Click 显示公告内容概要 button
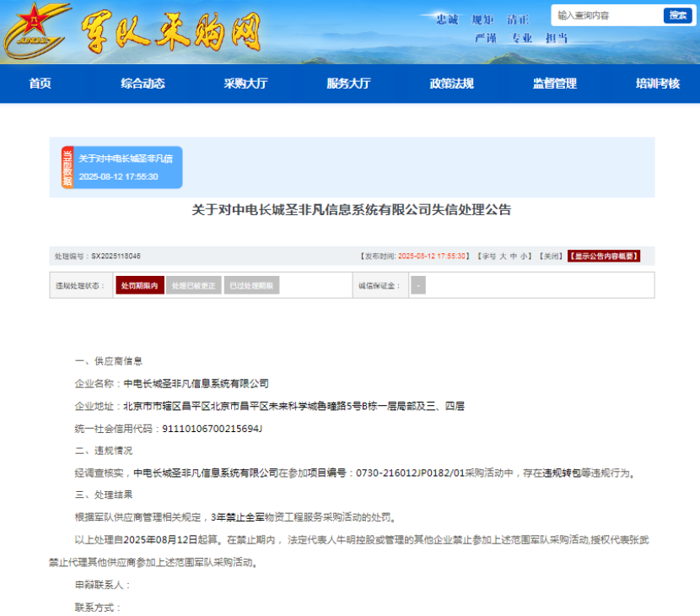Screen dimensions: 700x616 (604, 256)
